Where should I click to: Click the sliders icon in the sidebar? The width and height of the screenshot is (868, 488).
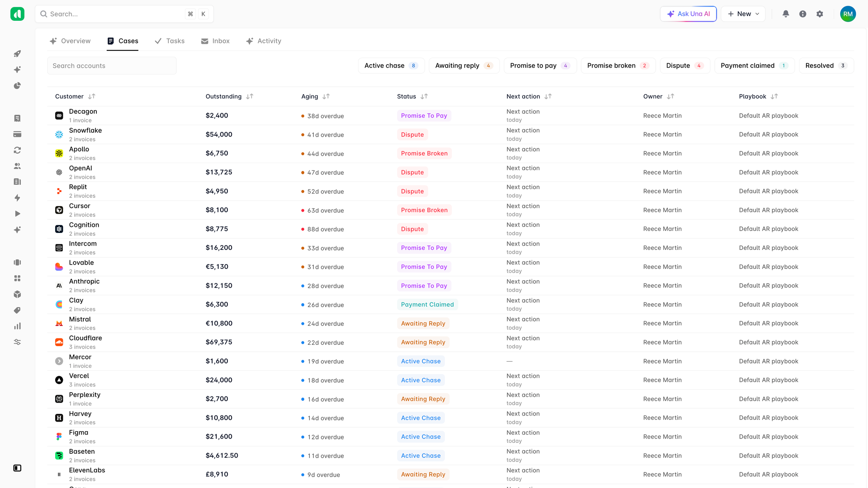[17, 342]
